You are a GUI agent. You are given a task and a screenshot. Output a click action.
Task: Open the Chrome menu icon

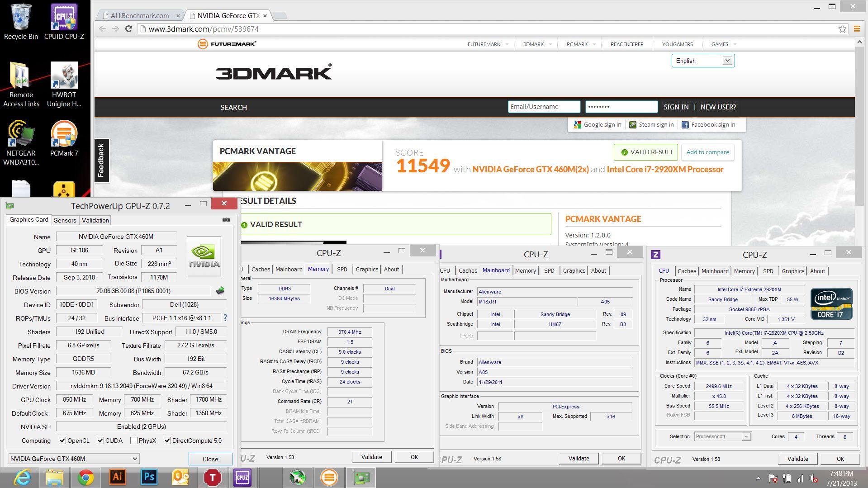[x=857, y=29]
